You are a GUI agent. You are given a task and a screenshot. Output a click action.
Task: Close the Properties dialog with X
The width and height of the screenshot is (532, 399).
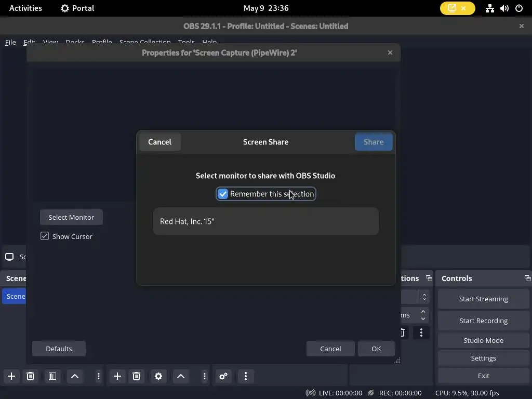point(390,52)
